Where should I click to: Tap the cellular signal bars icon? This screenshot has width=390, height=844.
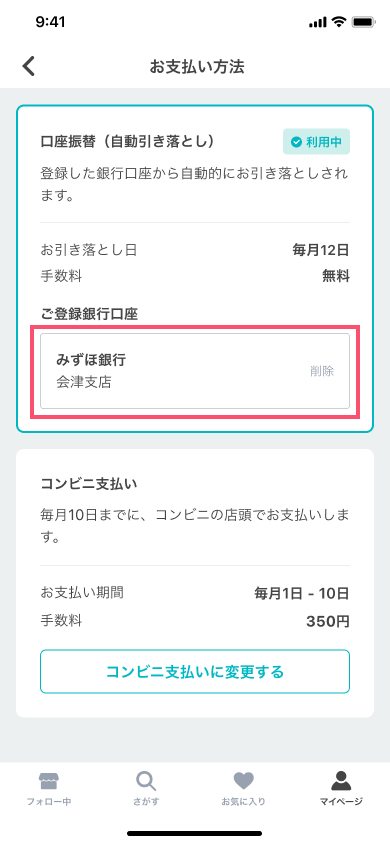tap(318, 23)
